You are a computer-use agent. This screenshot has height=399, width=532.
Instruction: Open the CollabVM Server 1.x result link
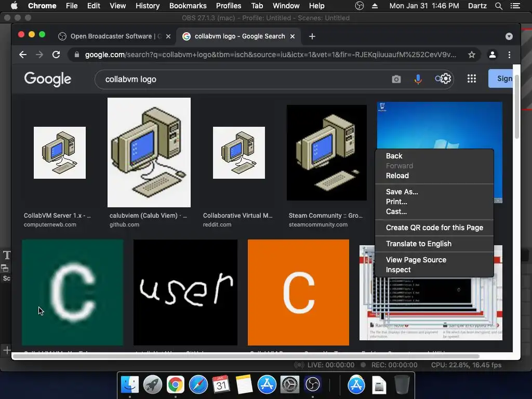[57, 216]
